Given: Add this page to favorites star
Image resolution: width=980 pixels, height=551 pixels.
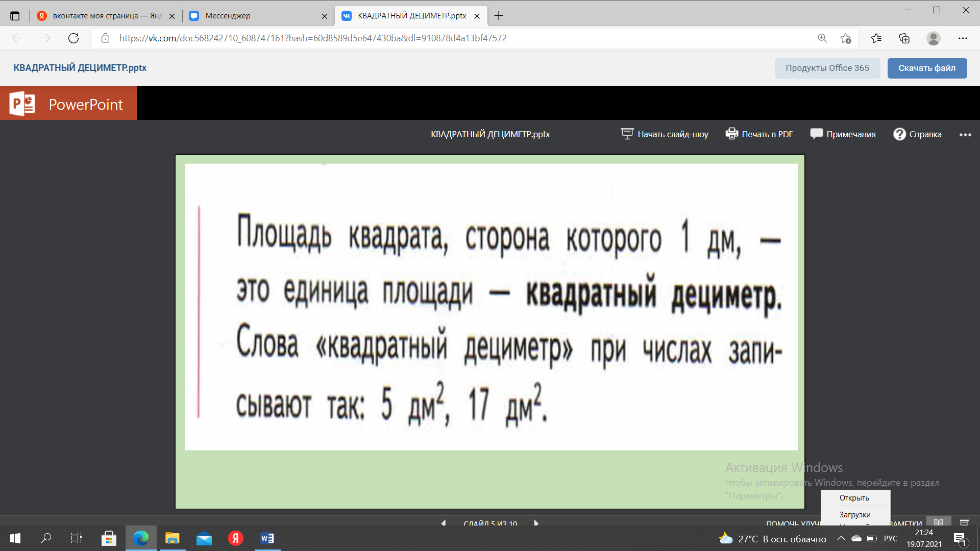Looking at the screenshot, I should pos(845,38).
